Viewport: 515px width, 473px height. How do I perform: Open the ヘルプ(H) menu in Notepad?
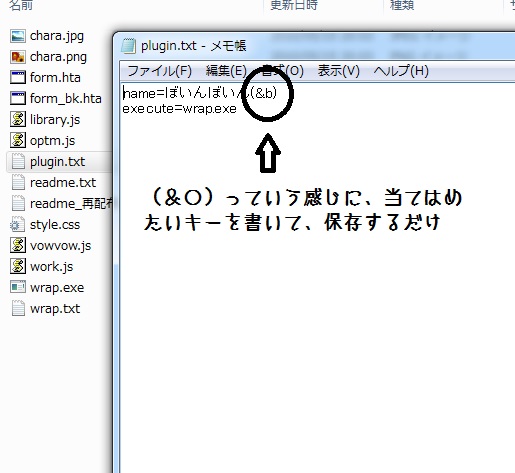pyautogui.click(x=401, y=71)
